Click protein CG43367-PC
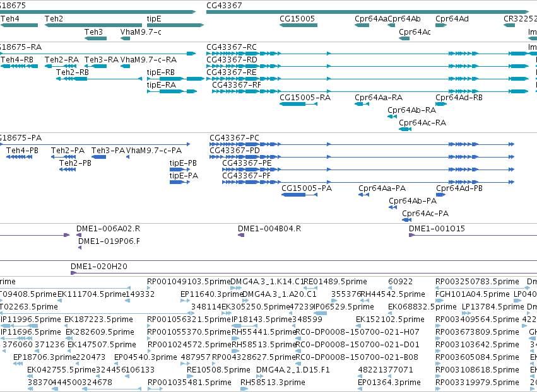Viewport: 537px width, 392px height. click(x=362, y=144)
